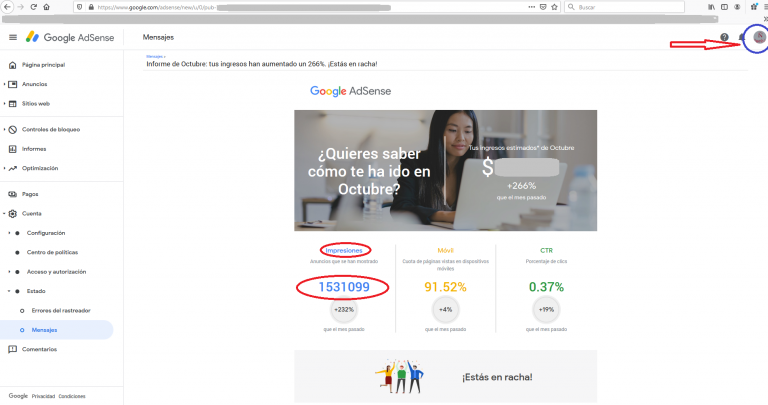This screenshot has height=405, width=768.
Task: Open the page actions three-dot menu
Action: (x=532, y=7)
